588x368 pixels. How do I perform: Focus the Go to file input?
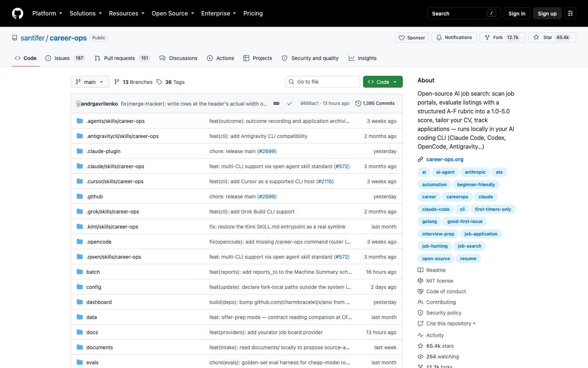click(323, 82)
